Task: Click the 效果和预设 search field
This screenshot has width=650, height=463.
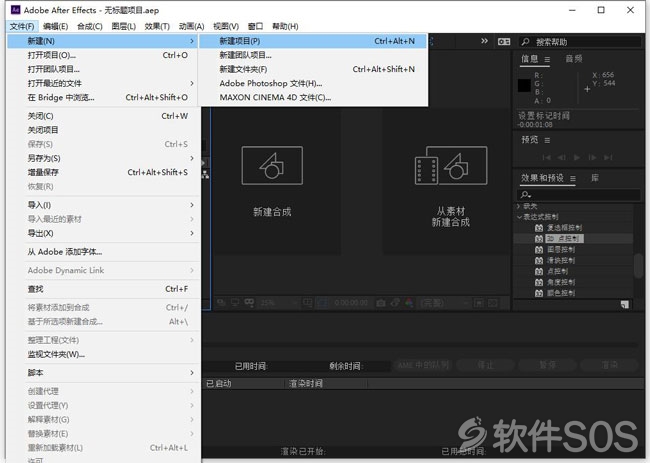Action: (579, 194)
